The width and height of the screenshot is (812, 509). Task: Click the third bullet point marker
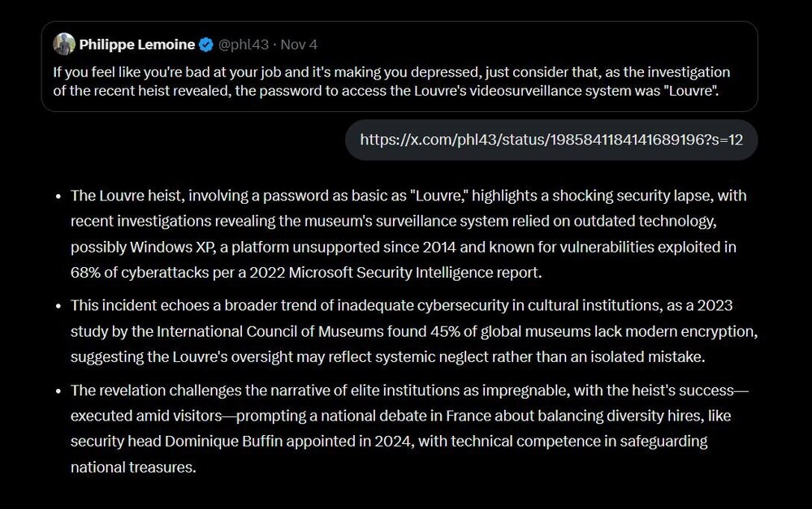58,391
